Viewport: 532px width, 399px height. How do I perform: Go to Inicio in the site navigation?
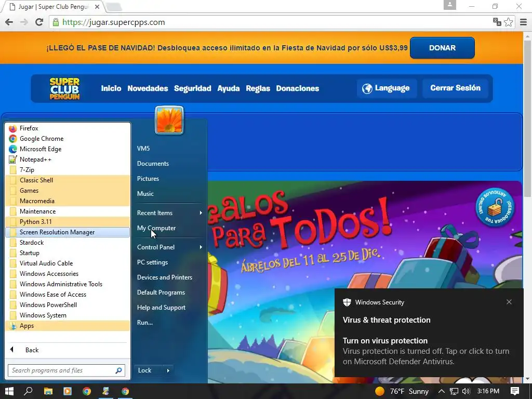pos(111,88)
